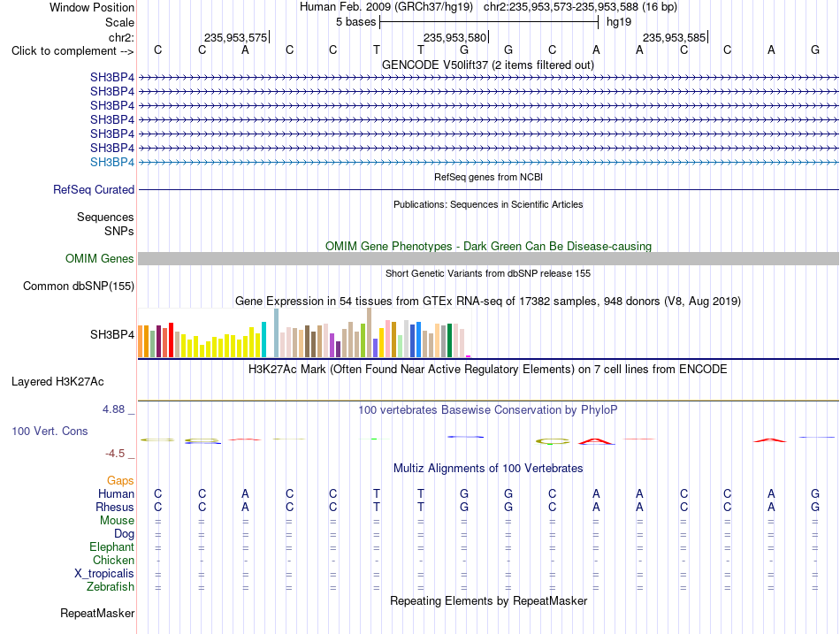Click the 'hg19' text beside the scale bar
Screen dimensions: 840x634
click(x=619, y=22)
